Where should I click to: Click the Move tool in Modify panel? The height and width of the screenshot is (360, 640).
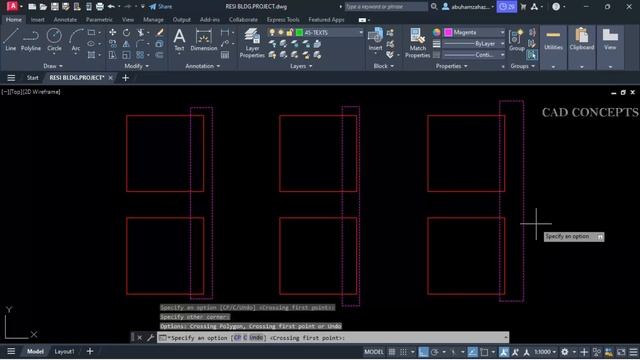(113, 32)
